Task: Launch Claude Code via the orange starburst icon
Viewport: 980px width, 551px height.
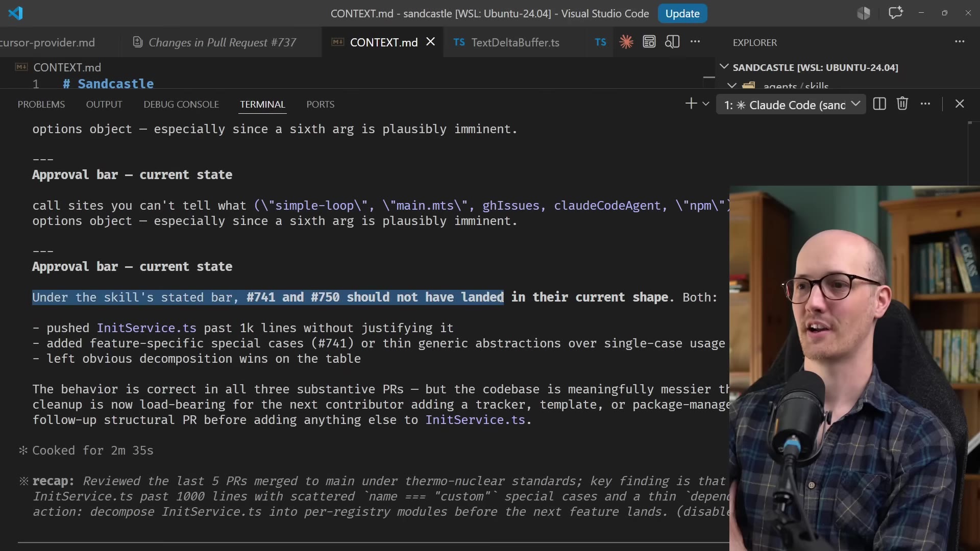Action: point(626,42)
